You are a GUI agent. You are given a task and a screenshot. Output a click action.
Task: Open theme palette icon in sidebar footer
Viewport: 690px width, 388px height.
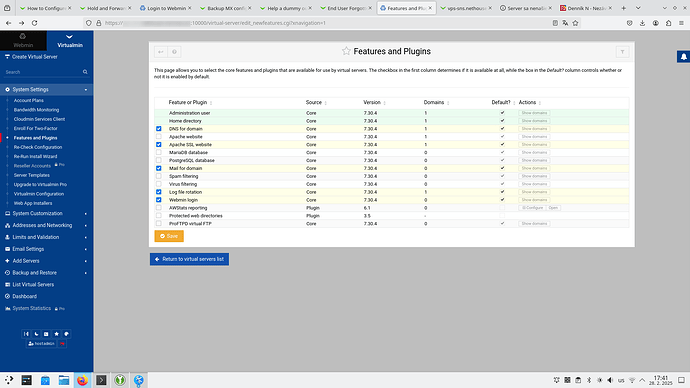[x=66, y=334]
